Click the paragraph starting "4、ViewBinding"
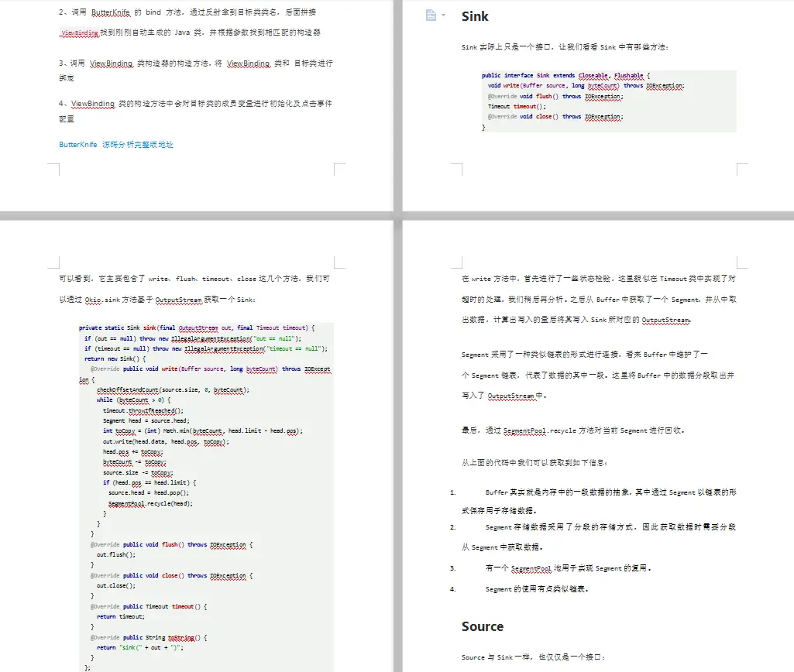The image size is (794, 672). (x=195, y=111)
